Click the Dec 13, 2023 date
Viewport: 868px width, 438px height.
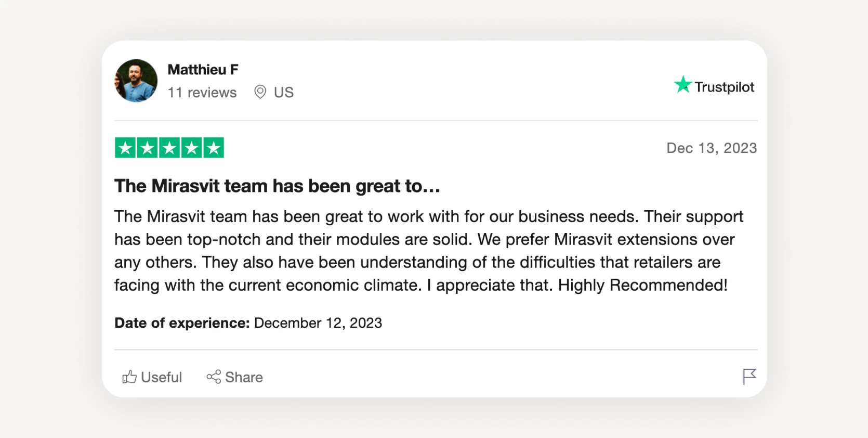coord(712,148)
